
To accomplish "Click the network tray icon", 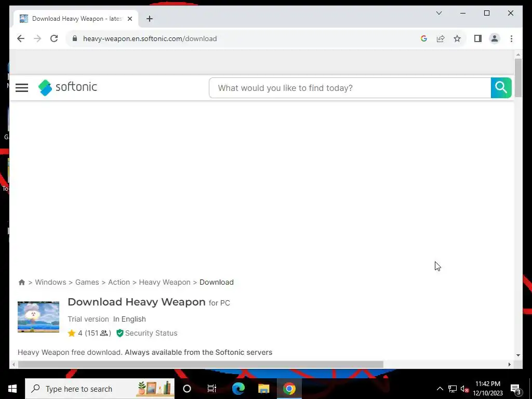I will (453, 389).
